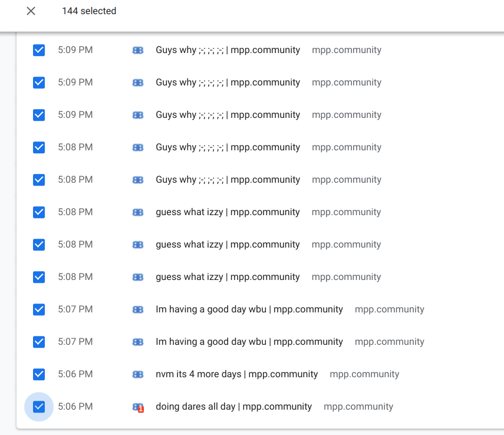Click the 5:08 PM time on the bottom "guess what izzy" row

75,277
